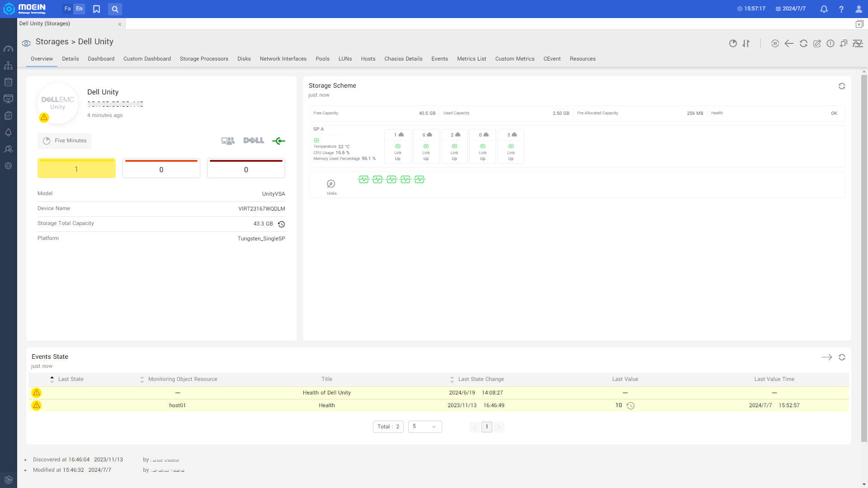Open the Details tab

(70, 59)
